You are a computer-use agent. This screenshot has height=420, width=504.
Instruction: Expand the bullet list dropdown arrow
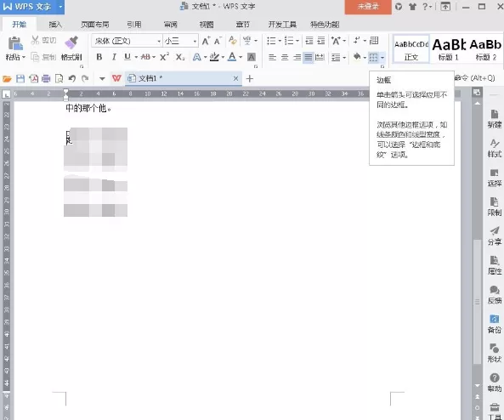pyautogui.click(x=280, y=41)
